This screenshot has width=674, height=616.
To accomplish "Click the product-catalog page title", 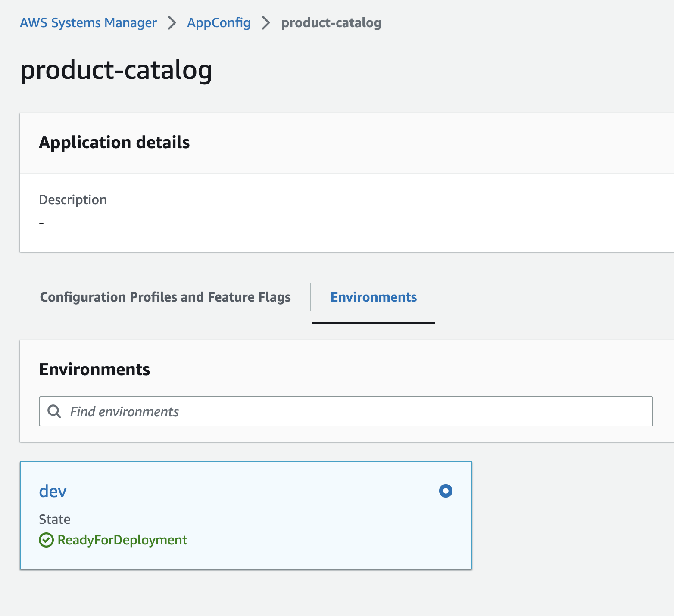I will click(x=116, y=70).
